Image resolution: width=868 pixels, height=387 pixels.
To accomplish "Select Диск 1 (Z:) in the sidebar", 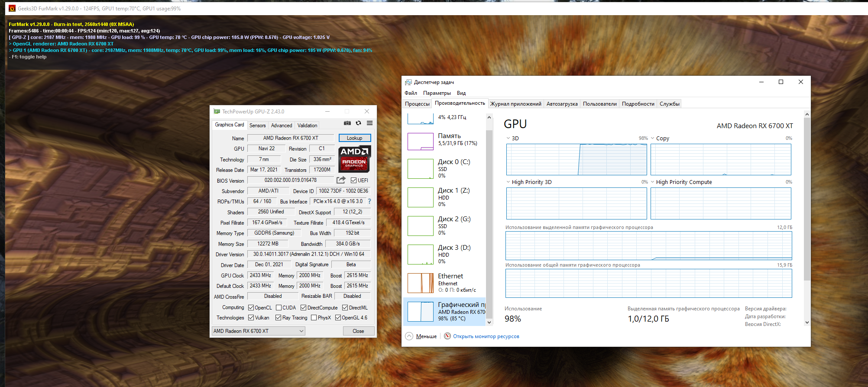I will click(445, 197).
